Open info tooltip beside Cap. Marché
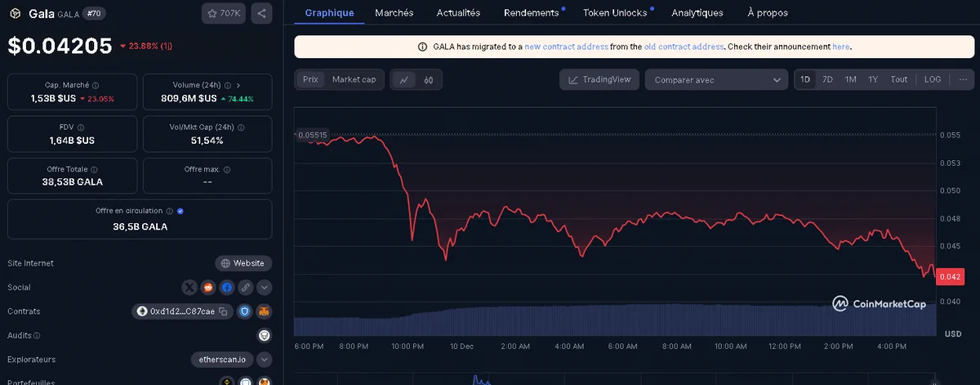 pos(96,85)
